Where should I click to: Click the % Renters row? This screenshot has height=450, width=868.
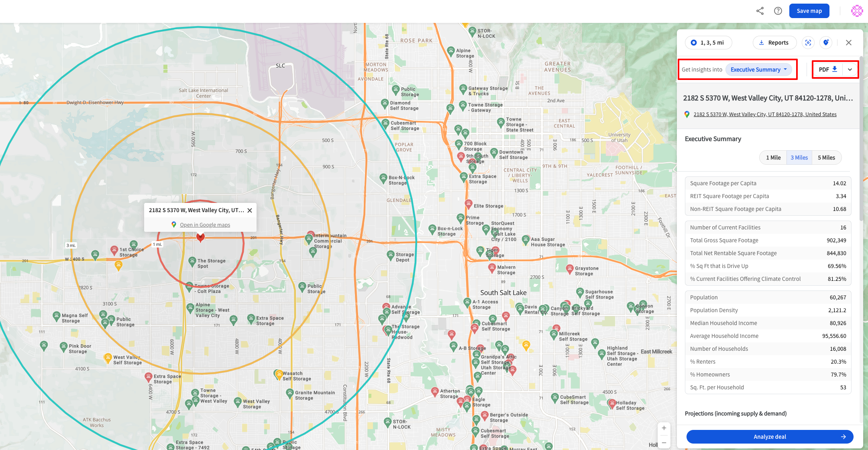pyautogui.click(x=768, y=362)
